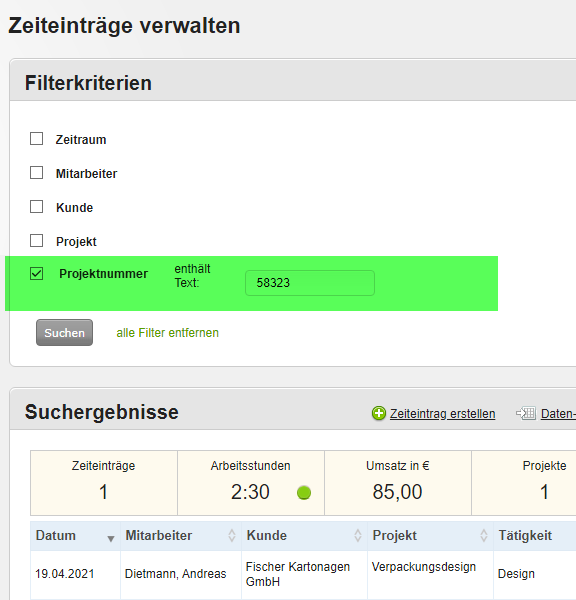Viewport: 576px width, 600px height.
Task: Click the sort arrows in Kunde column
Action: coord(357,535)
